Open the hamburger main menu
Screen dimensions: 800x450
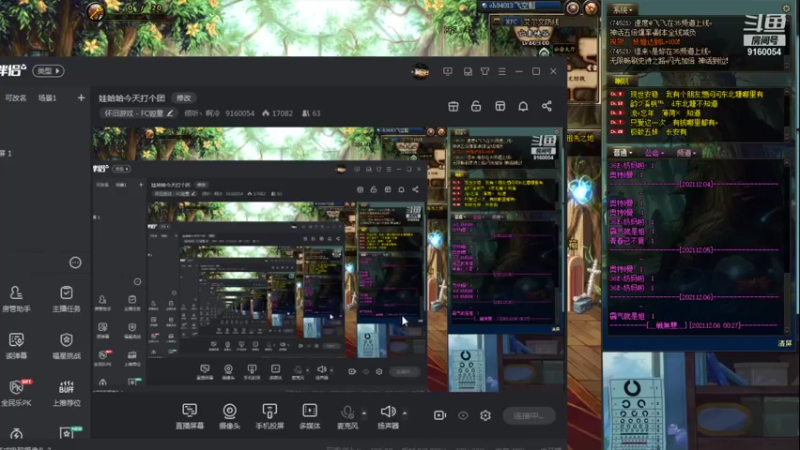coord(502,71)
